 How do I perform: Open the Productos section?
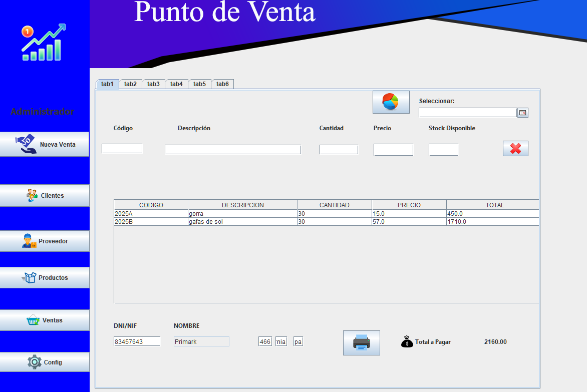[x=45, y=277]
